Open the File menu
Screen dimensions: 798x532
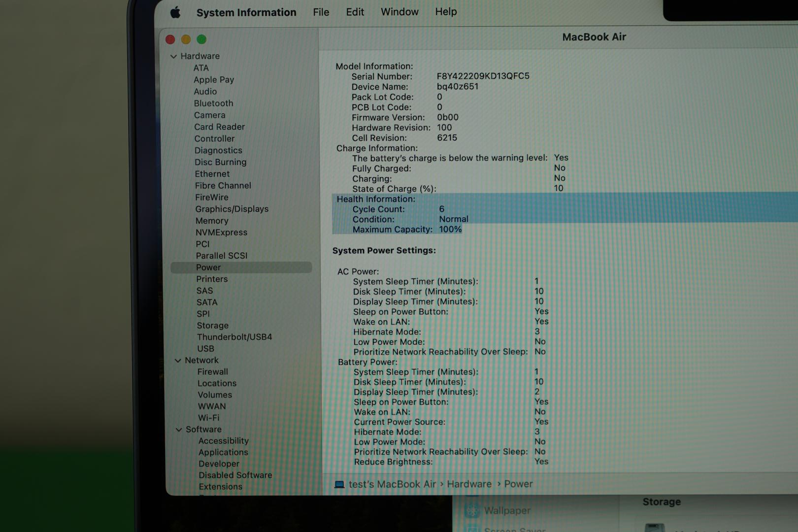(321, 12)
